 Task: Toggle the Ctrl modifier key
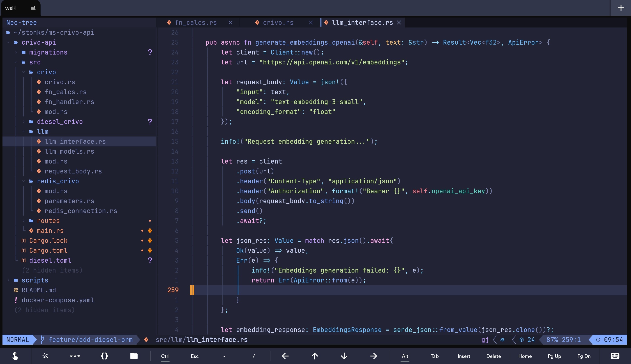(165, 356)
